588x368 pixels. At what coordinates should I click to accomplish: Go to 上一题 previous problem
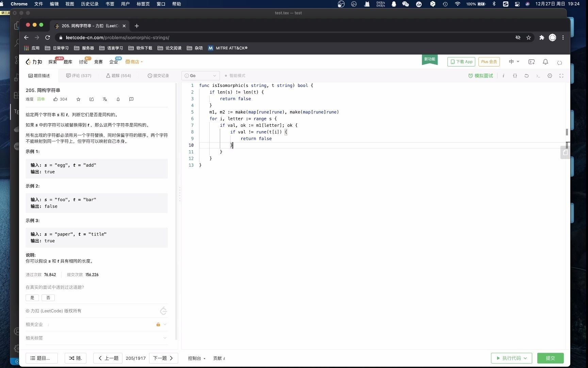(x=108, y=358)
